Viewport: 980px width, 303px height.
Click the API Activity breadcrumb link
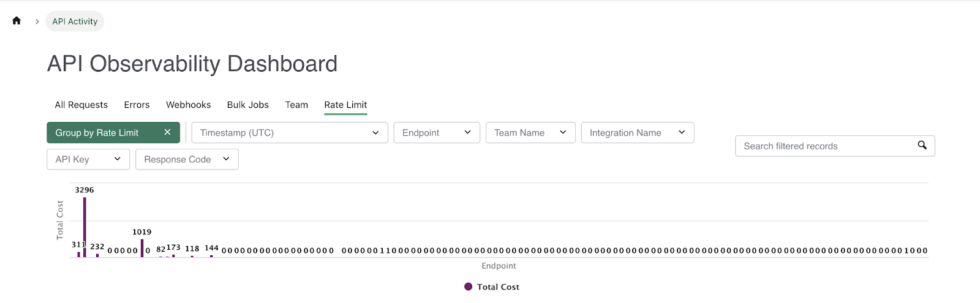[x=75, y=21]
